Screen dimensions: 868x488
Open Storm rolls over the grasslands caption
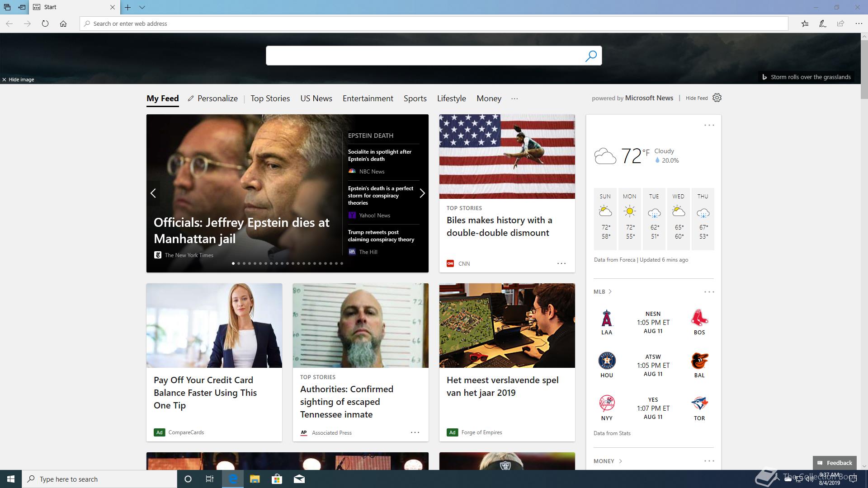[x=807, y=77]
